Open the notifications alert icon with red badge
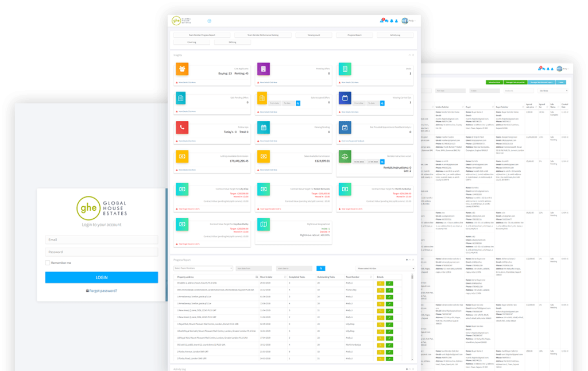588x371 pixels. tap(382, 21)
